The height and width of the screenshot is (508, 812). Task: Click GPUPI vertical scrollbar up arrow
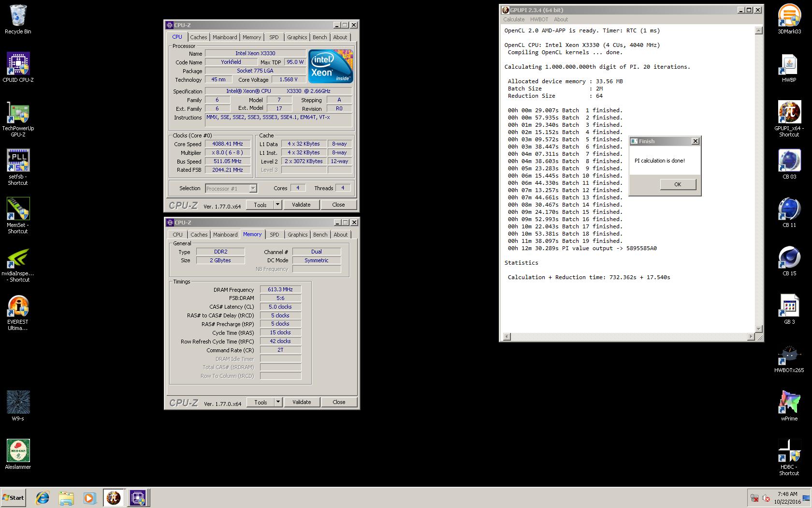[x=758, y=30]
